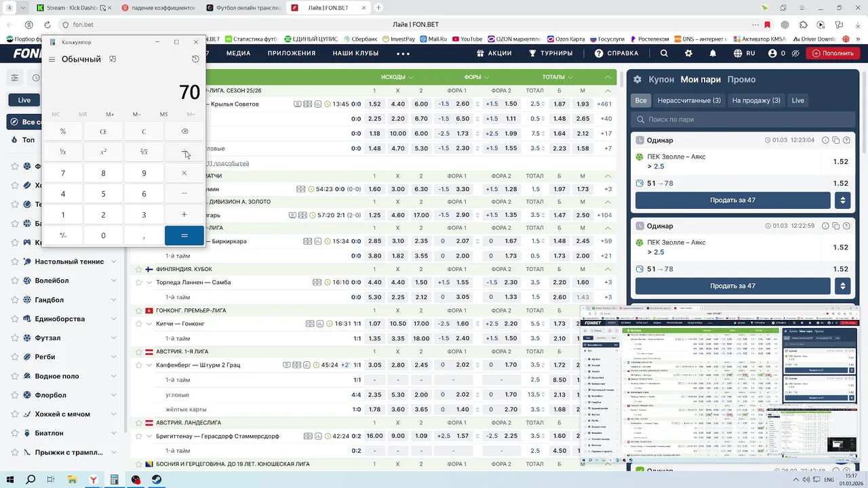Star the Китчи — Гонконг match
This screenshot has height=488, width=868.
pos(139,324)
